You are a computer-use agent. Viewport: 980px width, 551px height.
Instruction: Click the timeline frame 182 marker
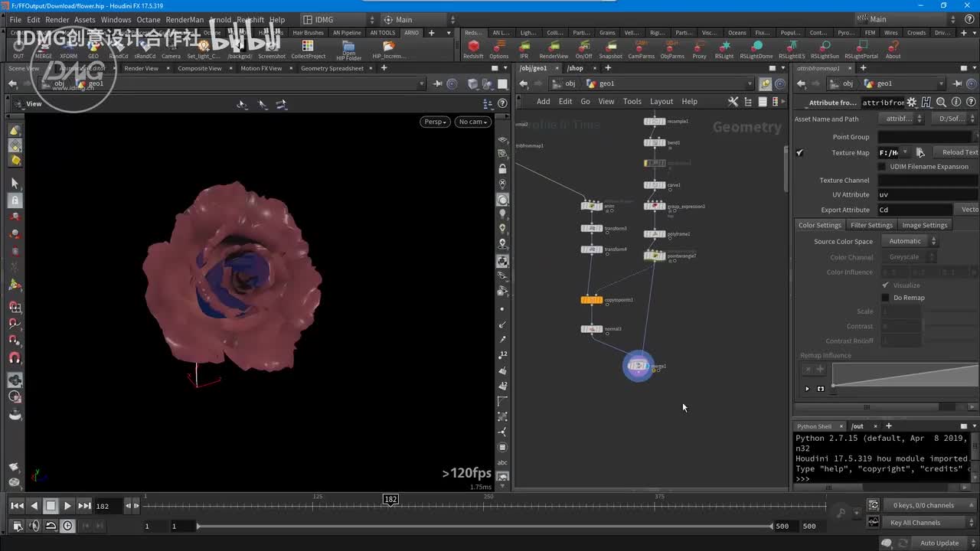(390, 500)
